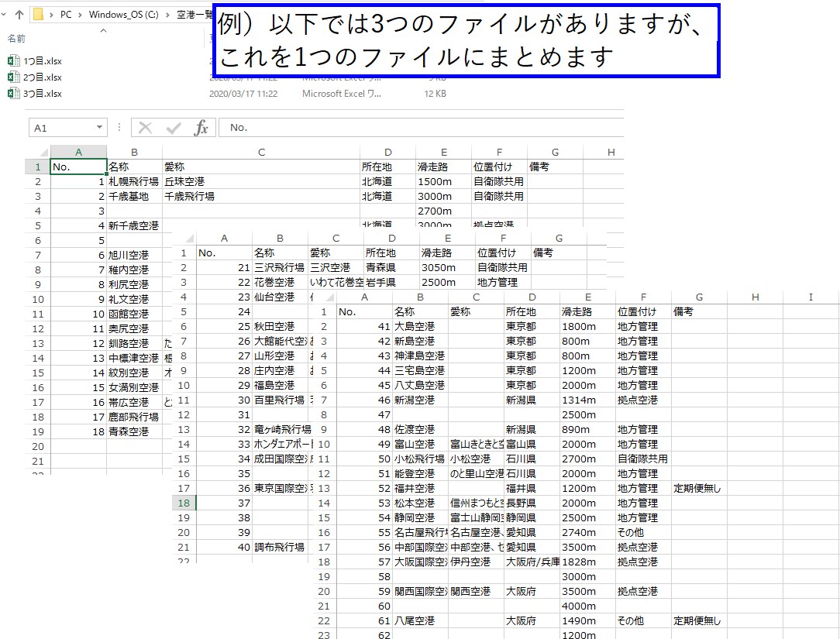Click cell 1314m in third sheet
The height and width of the screenshot is (639, 840).
pyautogui.click(x=587, y=400)
